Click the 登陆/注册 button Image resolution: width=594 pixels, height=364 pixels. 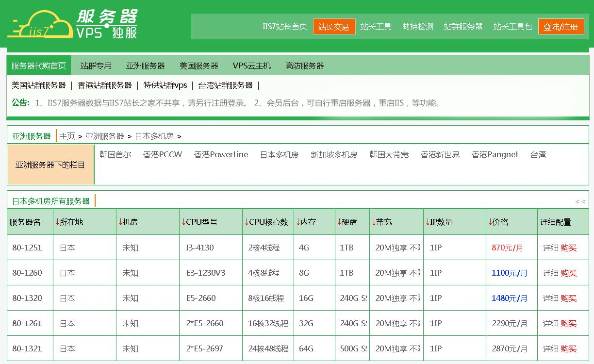coord(561,27)
